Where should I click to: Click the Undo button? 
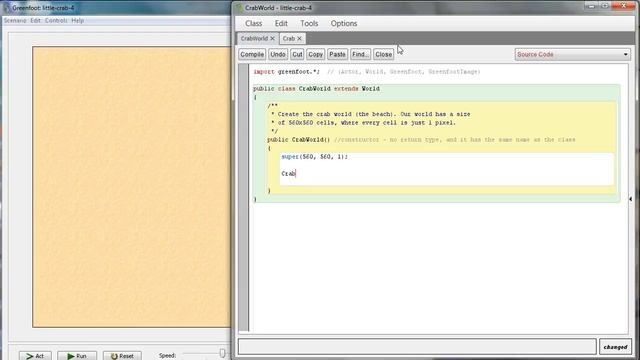[278, 54]
